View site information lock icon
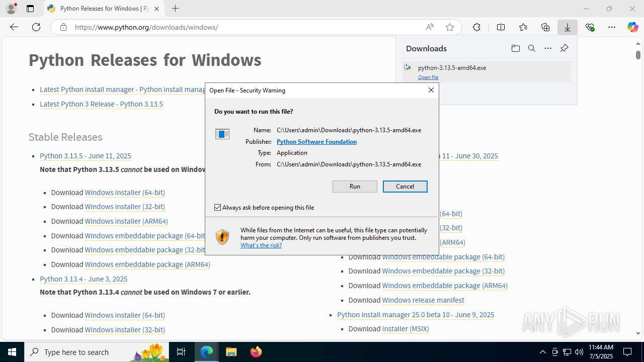This screenshot has height=362, width=644. (63, 27)
